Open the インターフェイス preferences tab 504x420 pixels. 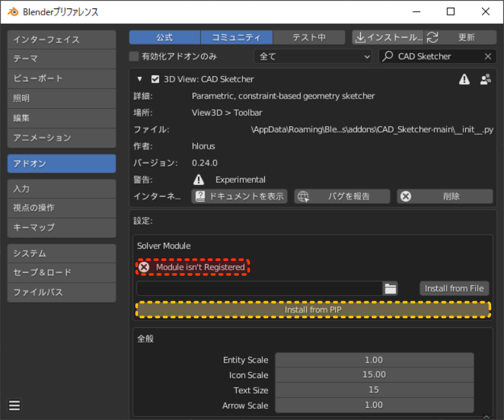tap(61, 39)
